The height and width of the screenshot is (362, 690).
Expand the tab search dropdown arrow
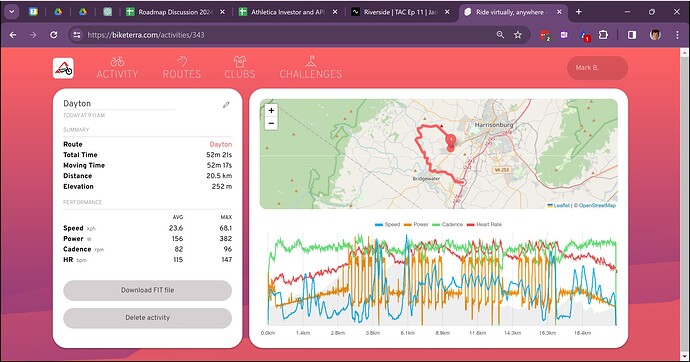11,12
